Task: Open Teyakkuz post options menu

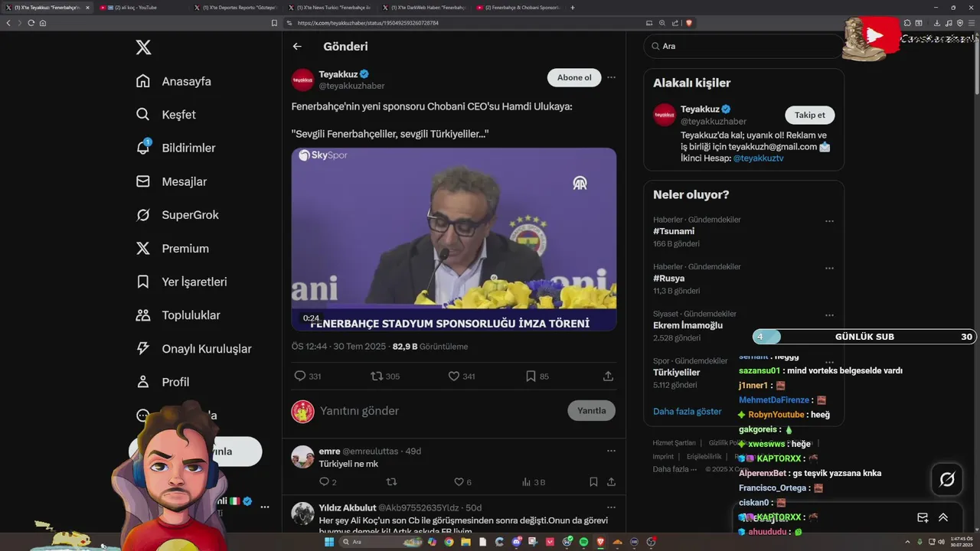Action: pos(611,77)
